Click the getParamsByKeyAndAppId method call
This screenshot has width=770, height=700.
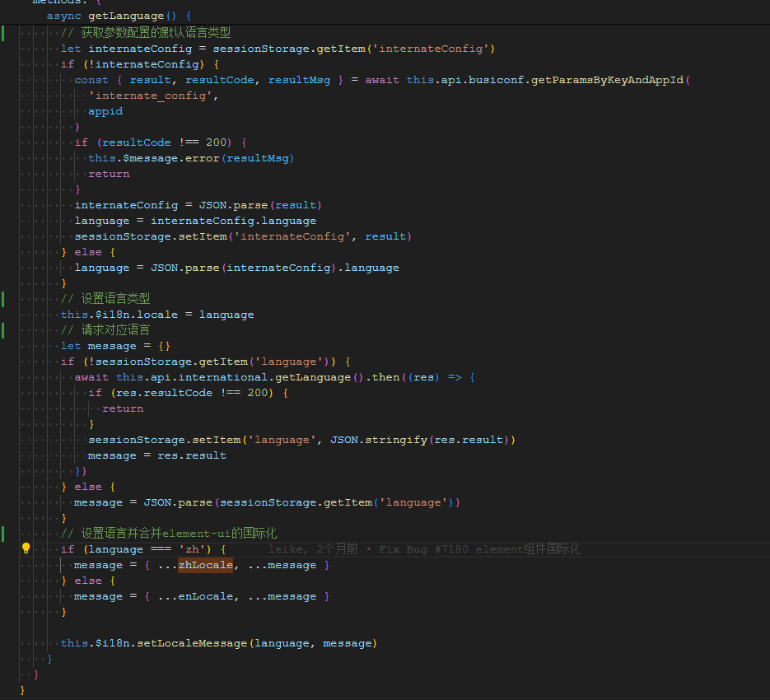(x=605, y=80)
